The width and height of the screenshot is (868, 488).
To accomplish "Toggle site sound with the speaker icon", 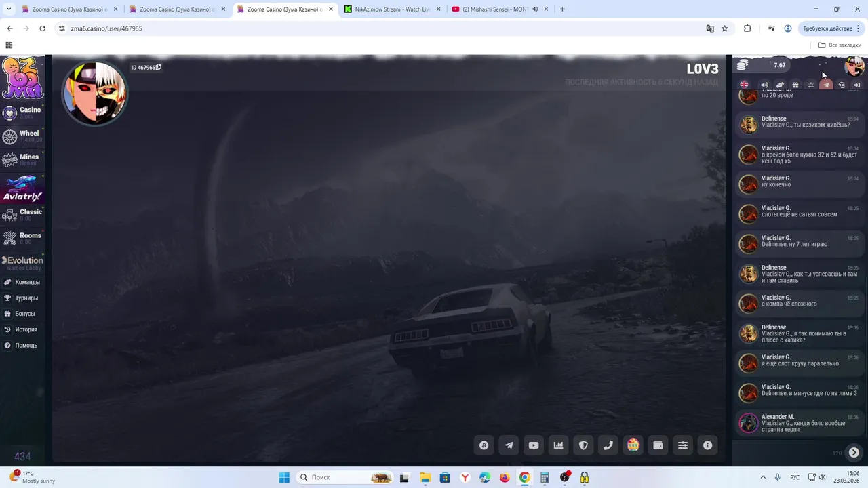I will point(765,85).
